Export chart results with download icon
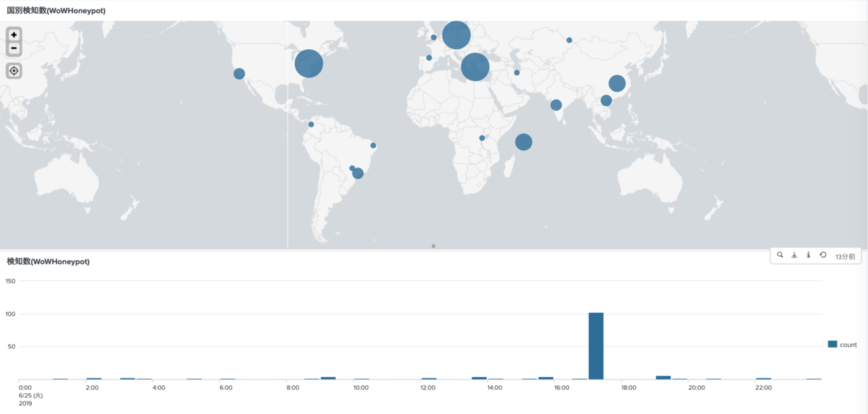 tap(794, 255)
